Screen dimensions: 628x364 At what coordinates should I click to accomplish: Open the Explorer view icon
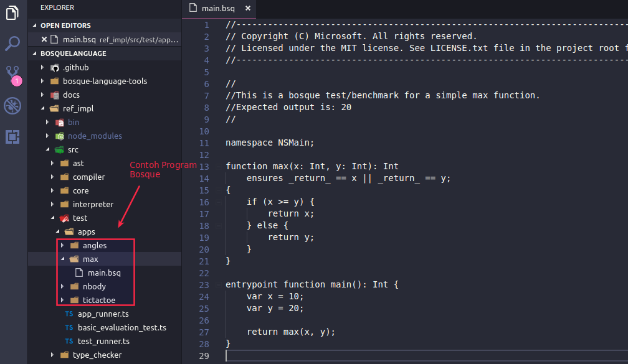pos(12,14)
